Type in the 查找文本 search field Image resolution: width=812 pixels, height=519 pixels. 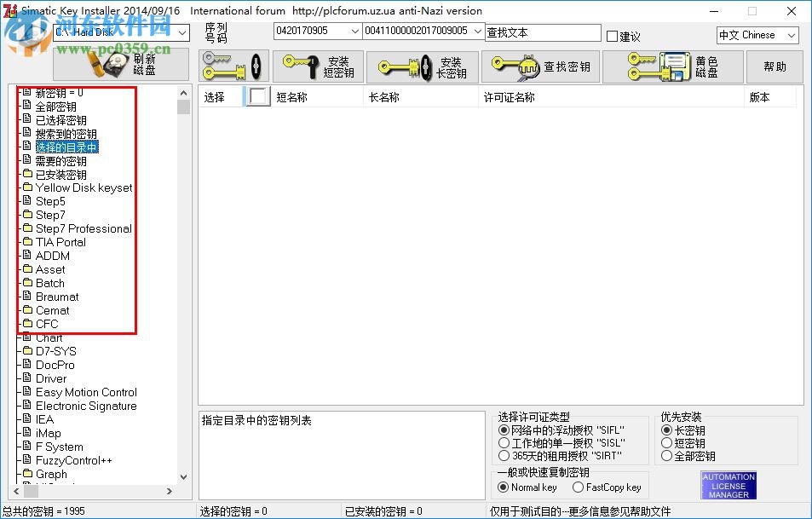545,32
